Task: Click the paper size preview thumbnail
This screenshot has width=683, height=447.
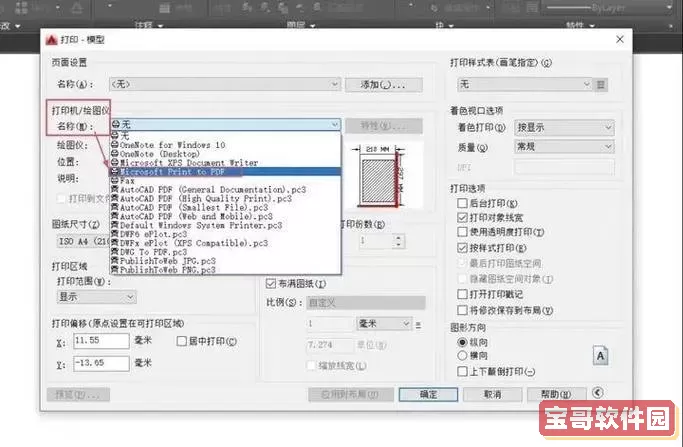Action: [382, 176]
